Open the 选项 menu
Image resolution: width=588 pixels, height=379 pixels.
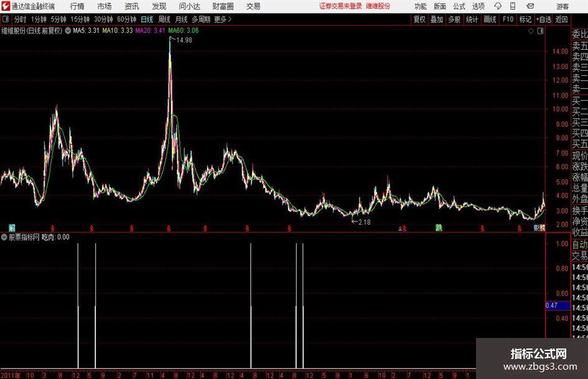(478, 6)
